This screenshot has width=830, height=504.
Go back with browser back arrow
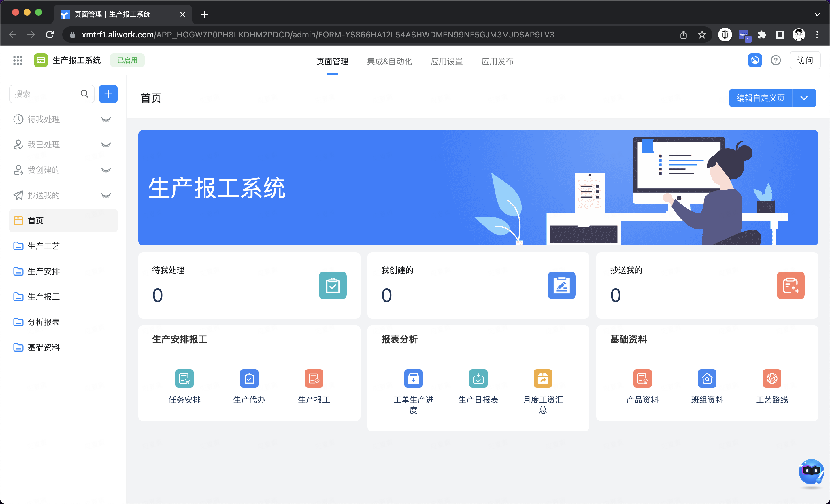coord(13,35)
